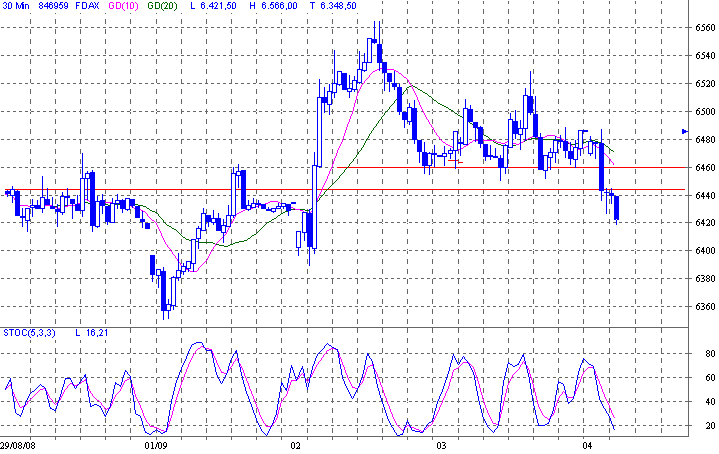Select the lower red horizontal line near 6444

[x=345, y=189]
